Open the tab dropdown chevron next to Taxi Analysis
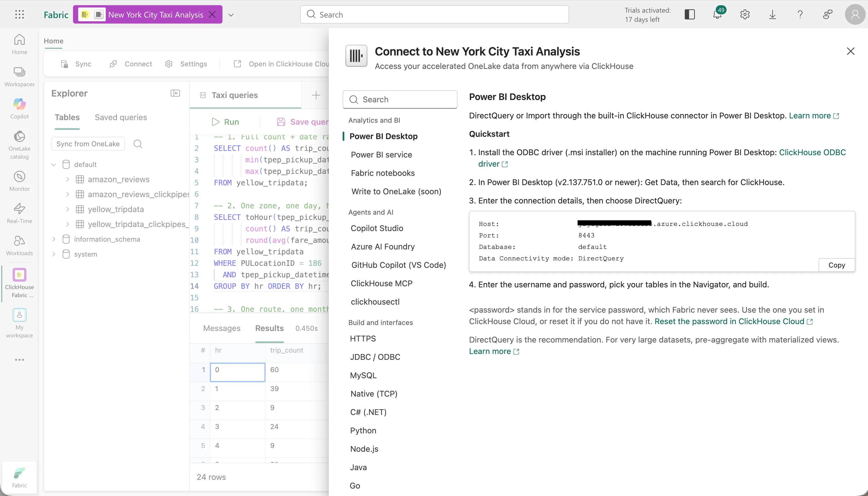This screenshot has height=496, width=868. pos(231,15)
